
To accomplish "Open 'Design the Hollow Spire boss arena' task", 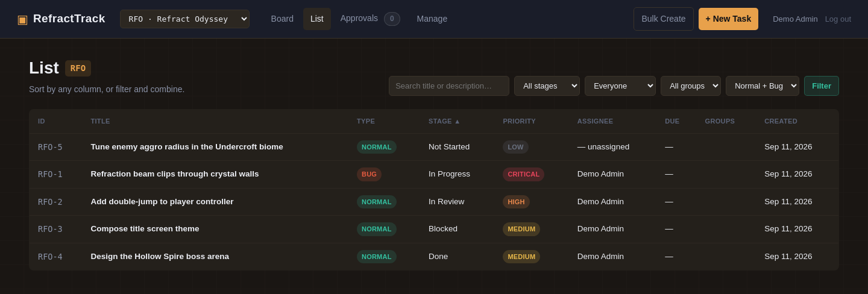I will point(160,256).
